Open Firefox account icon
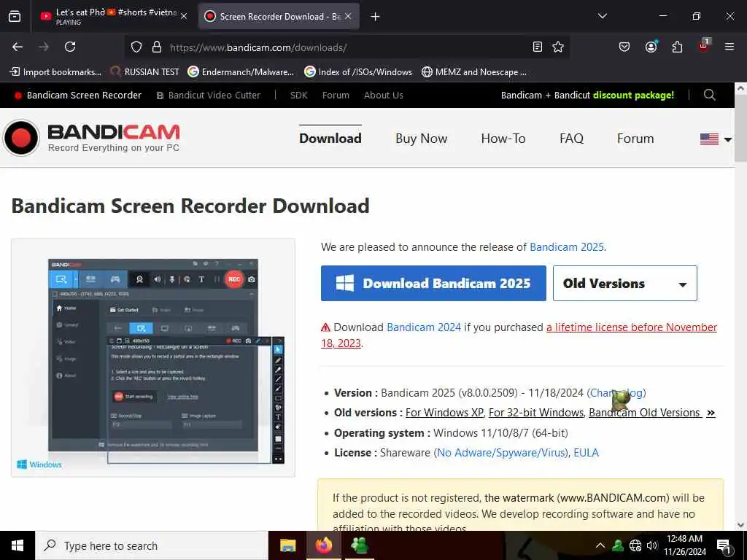Viewport: 747px width, 560px height. [x=651, y=47]
